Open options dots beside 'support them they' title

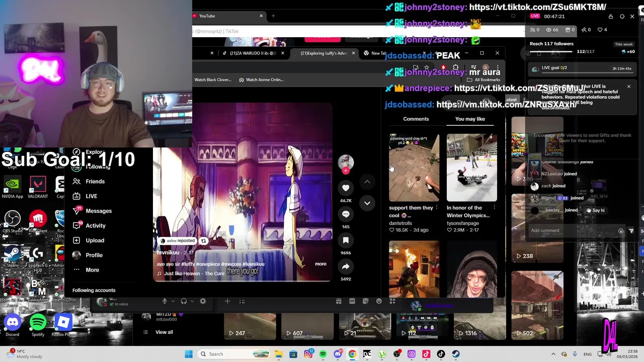click(436, 208)
